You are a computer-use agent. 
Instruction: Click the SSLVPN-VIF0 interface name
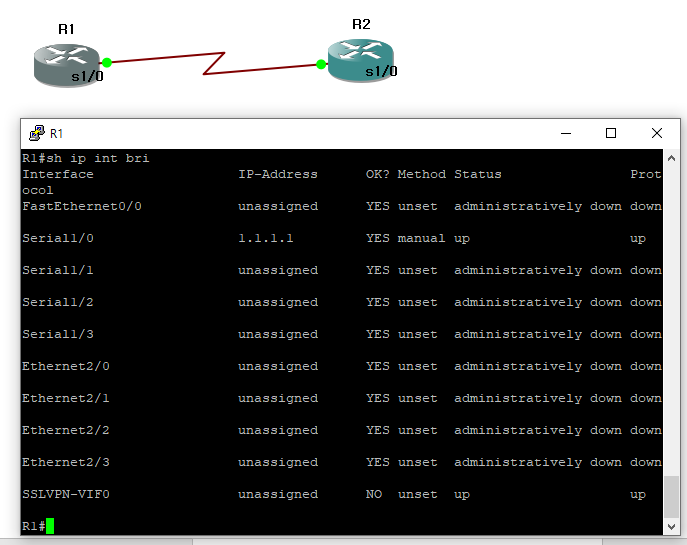66,494
